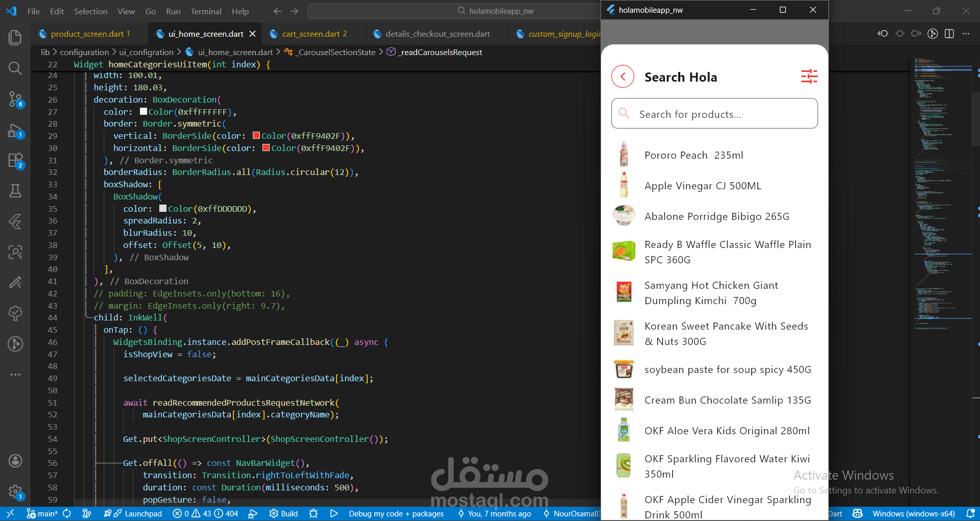The image size is (980, 521).
Task: Open the Explorer view in the activity bar
Action: (15, 37)
